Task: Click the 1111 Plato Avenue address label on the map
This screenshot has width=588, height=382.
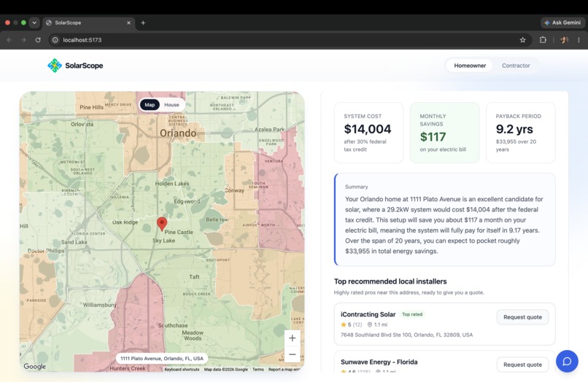Action: coord(162,359)
